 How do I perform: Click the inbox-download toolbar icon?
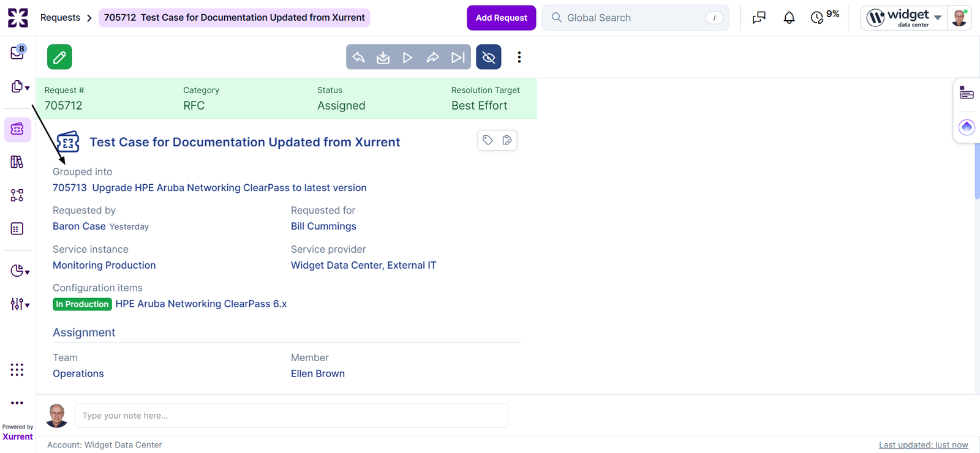pyautogui.click(x=383, y=57)
